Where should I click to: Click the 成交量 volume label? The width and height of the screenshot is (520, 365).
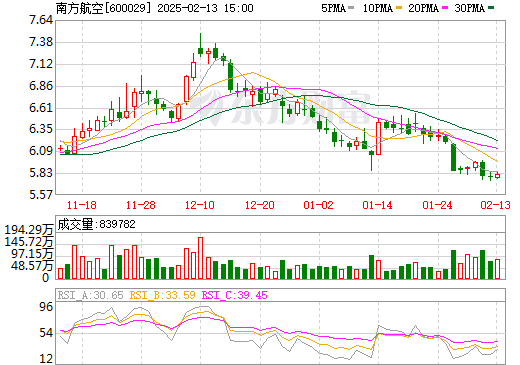click(76, 224)
